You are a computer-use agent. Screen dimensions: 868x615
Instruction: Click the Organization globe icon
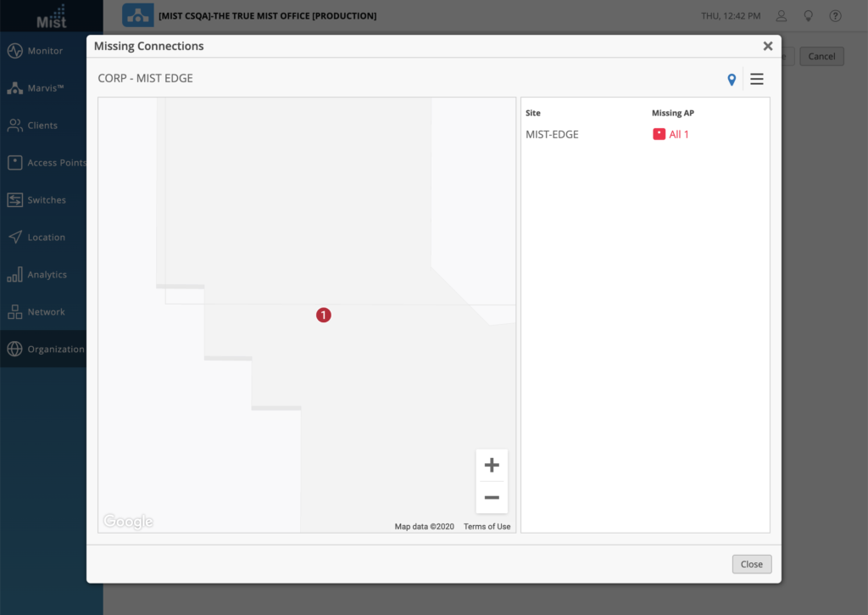click(x=15, y=349)
